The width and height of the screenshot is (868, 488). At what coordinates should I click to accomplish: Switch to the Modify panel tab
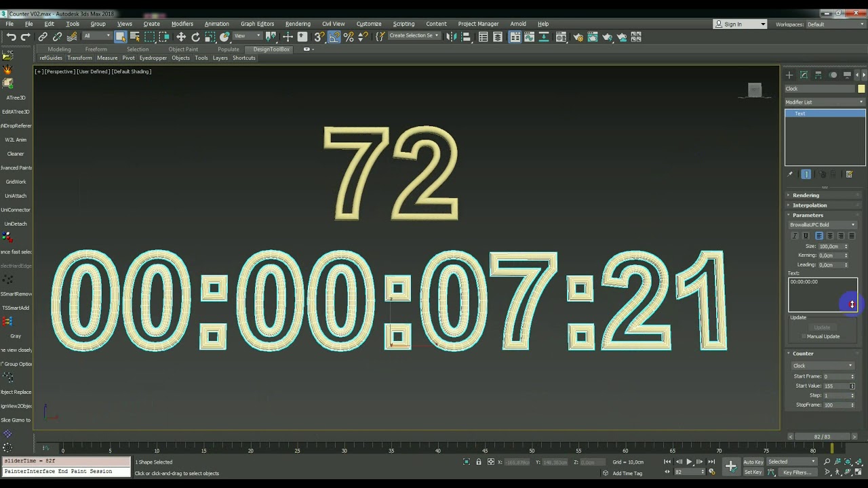coord(804,75)
